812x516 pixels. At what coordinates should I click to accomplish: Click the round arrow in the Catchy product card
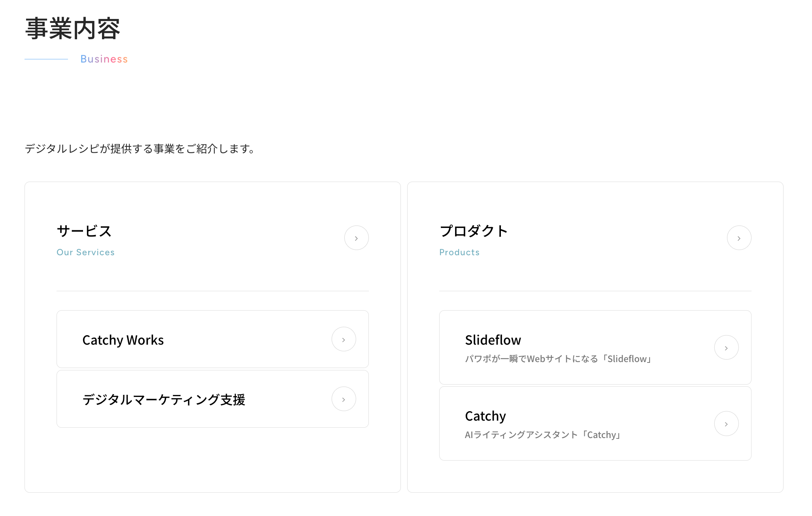click(x=726, y=424)
